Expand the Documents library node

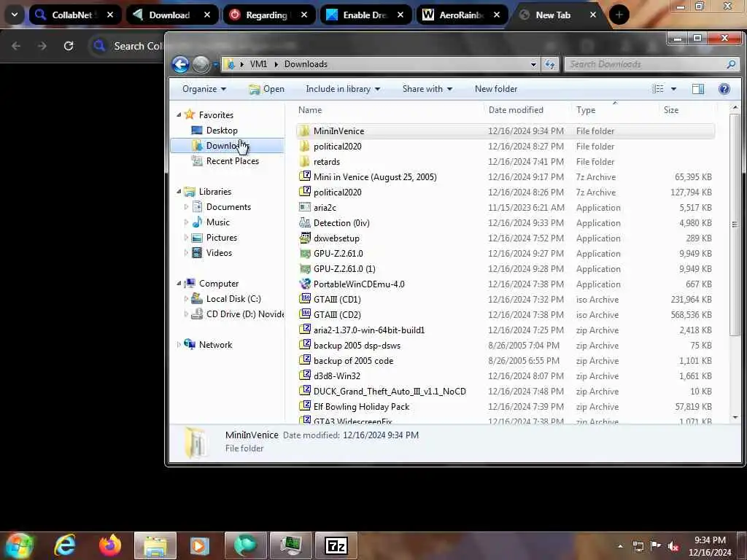tap(186, 207)
